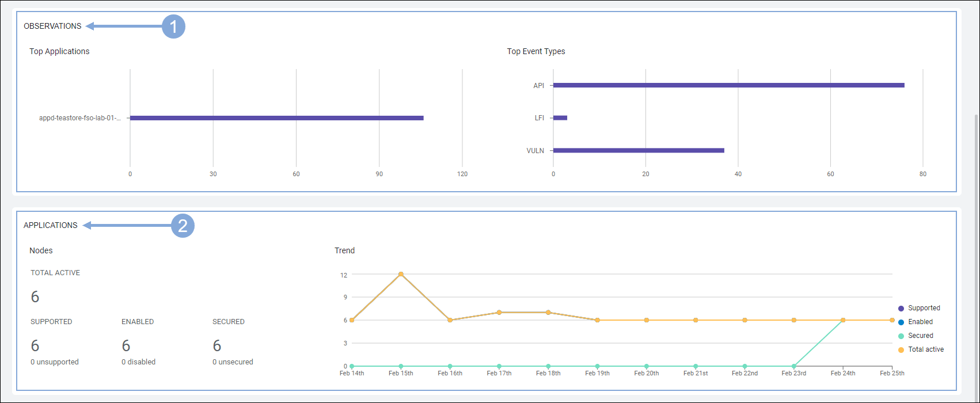This screenshot has height=403, width=980.
Task: Click the blue Enabled legend dot
Action: pyautogui.click(x=901, y=322)
